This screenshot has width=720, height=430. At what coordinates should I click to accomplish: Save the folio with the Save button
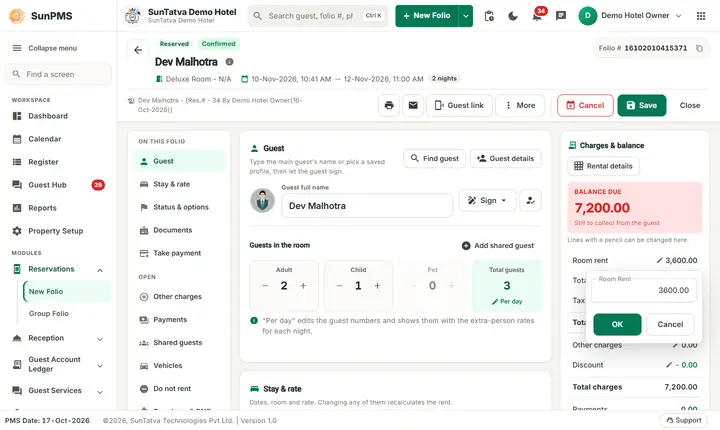pyautogui.click(x=641, y=105)
